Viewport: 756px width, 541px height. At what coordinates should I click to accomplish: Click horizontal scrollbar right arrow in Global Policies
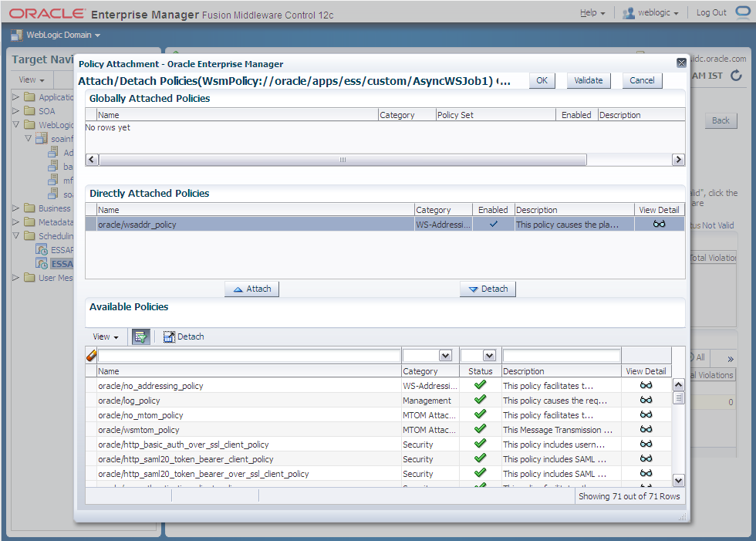coord(678,160)
